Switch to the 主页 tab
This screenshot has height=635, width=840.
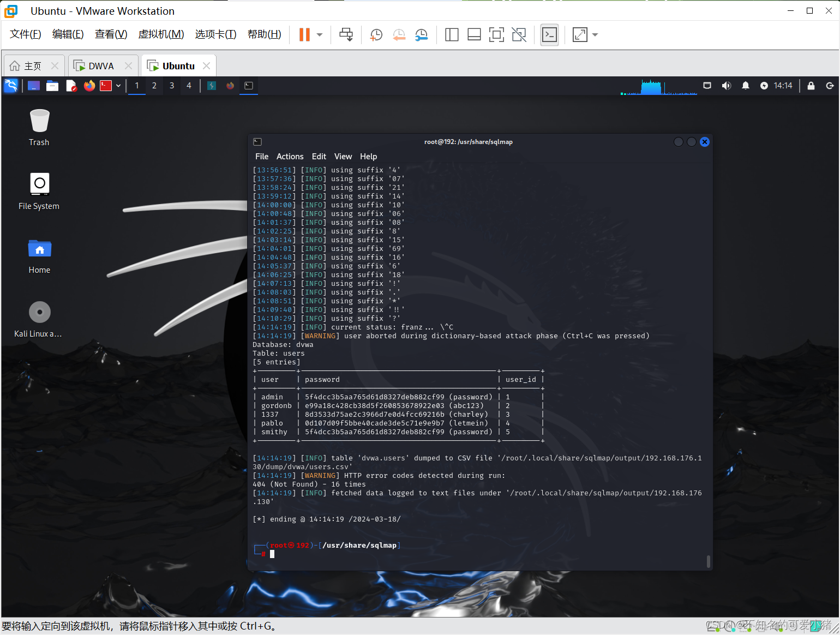pos(33,66)
